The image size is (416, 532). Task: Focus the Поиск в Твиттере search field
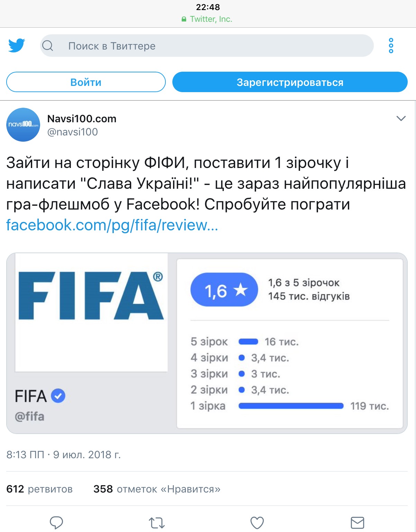pos(207,45)
